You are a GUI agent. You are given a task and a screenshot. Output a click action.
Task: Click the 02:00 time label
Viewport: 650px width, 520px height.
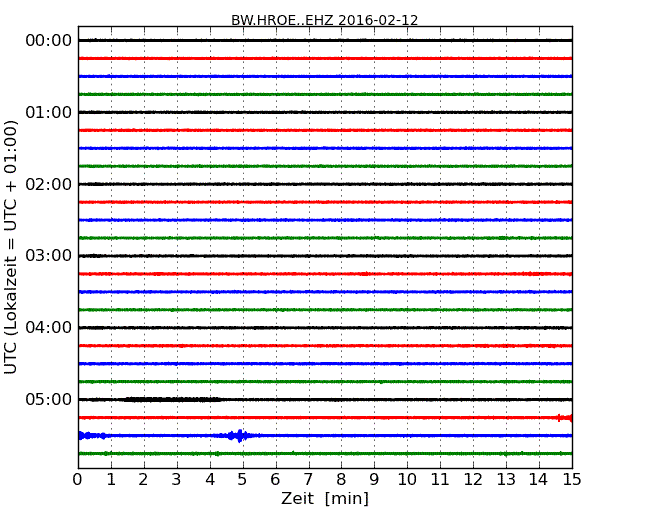(x=49, y=184)
